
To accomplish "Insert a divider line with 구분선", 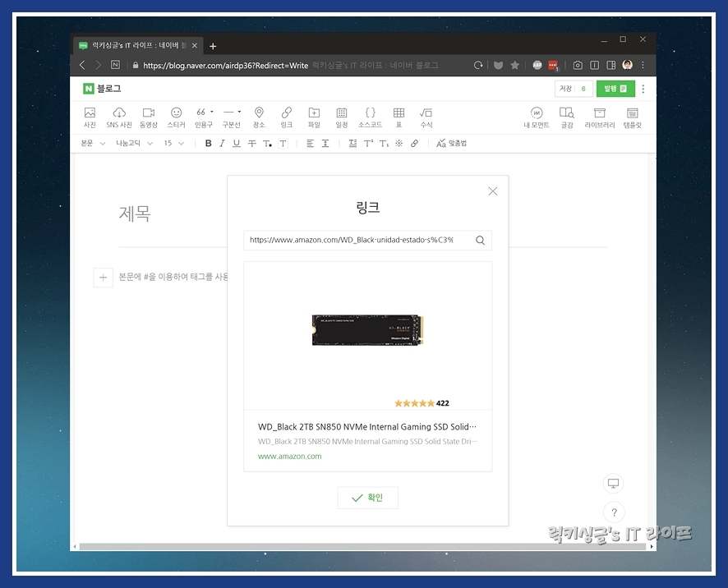I will [x=231, y=117].
